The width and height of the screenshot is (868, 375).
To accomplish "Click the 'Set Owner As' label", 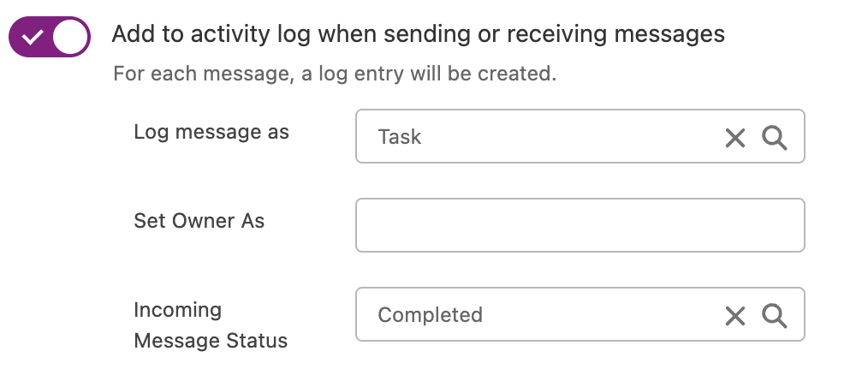I will [199, 220].
